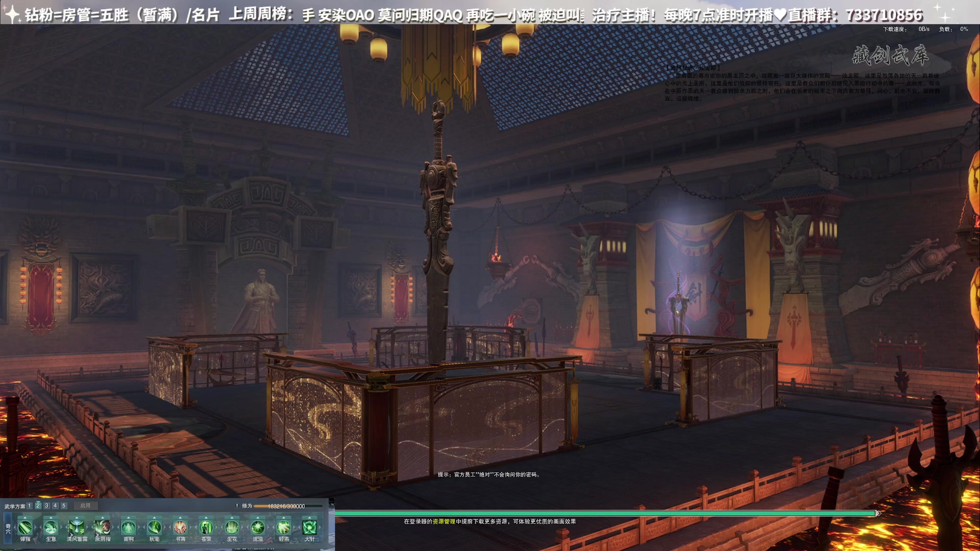Click the green loading progress bar
The width and height of the screenshot is (980, 551).
coord(606,513)
